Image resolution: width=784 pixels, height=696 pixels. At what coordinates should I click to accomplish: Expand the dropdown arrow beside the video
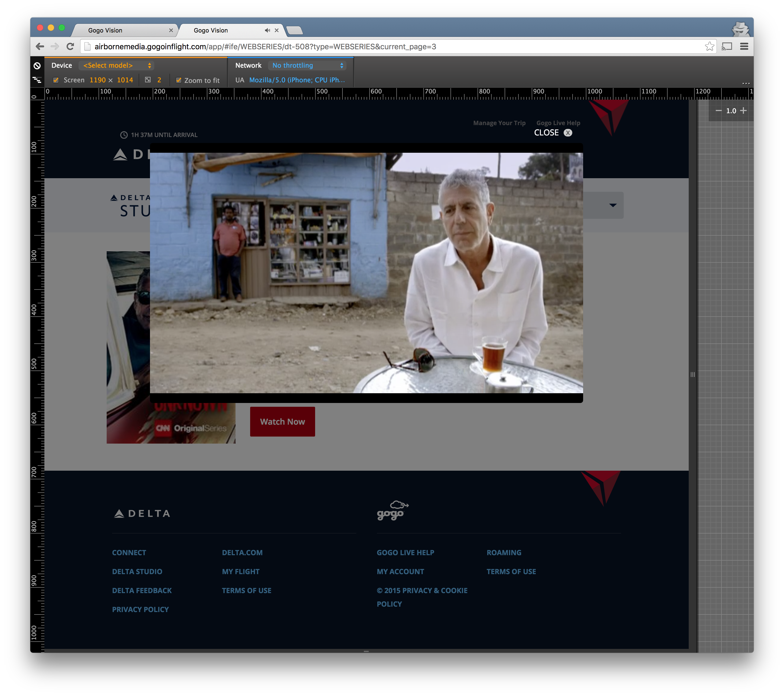613,205
